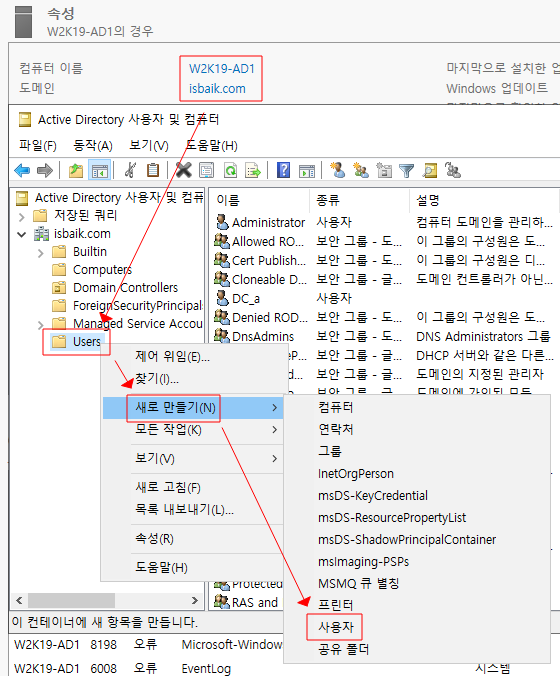Click the Forward arrow toolbar icon
Viewport: 560px width, 676px height.
click(x=45, y=171)
